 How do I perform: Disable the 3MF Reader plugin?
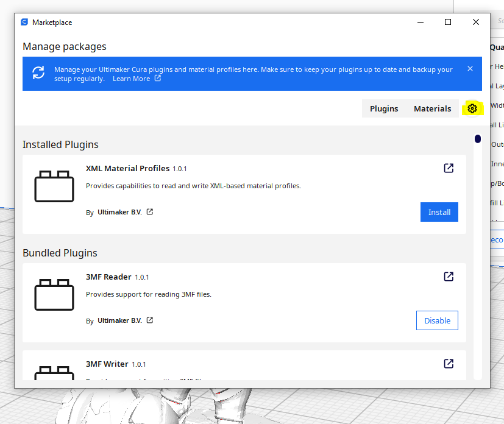point(437,320)
